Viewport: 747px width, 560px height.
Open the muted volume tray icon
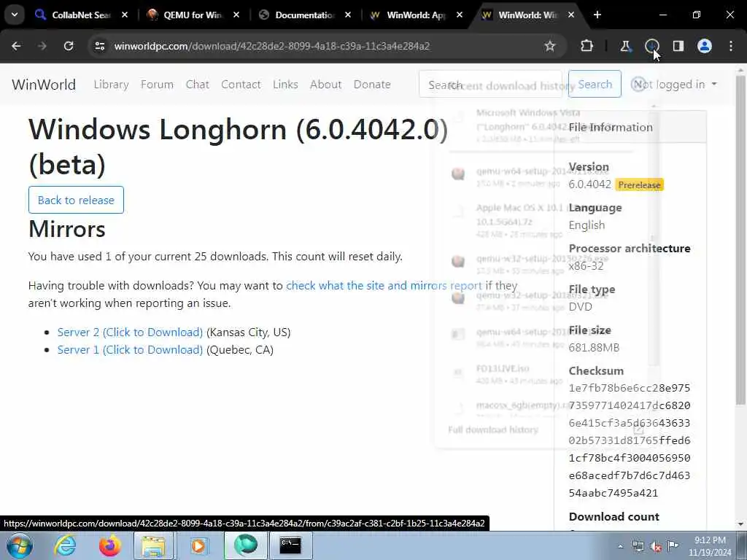coord(656,546)
